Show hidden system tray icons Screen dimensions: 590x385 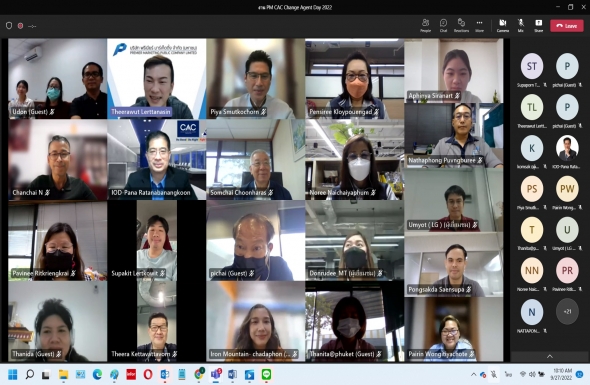pos(473,374)
